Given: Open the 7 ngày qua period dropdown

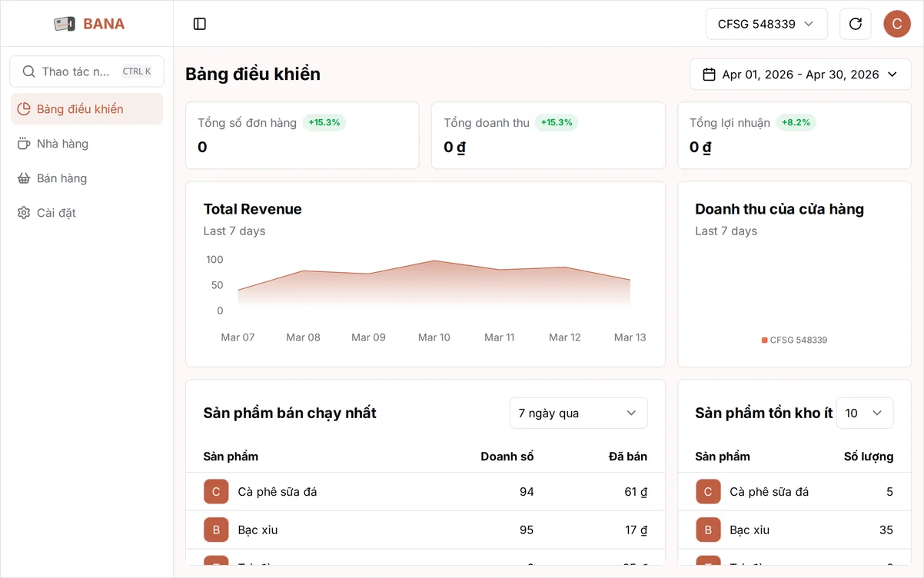Looking at the screenshot, I should (579, 413).
